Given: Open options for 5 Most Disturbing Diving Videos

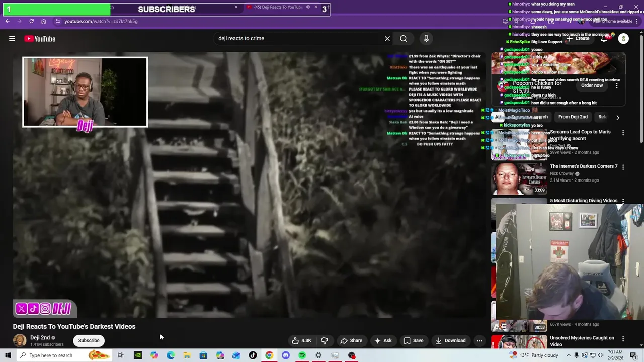Looking at the screenshot, I should [623, 201].
